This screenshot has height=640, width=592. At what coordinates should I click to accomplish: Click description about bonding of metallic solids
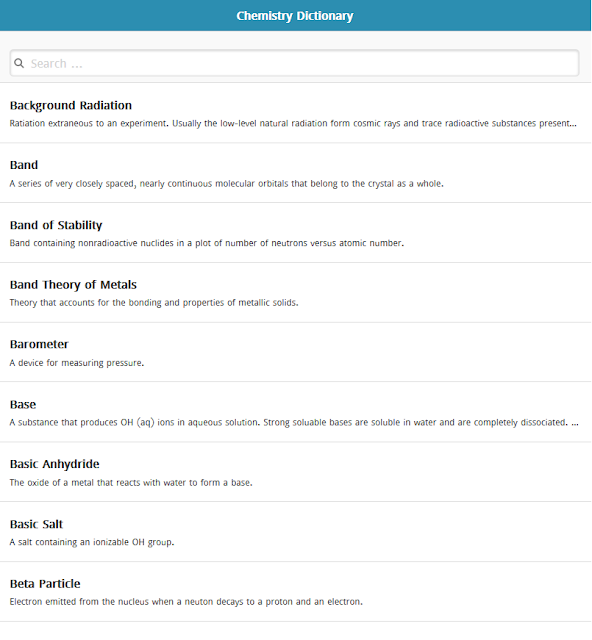(x=154, y=302)
